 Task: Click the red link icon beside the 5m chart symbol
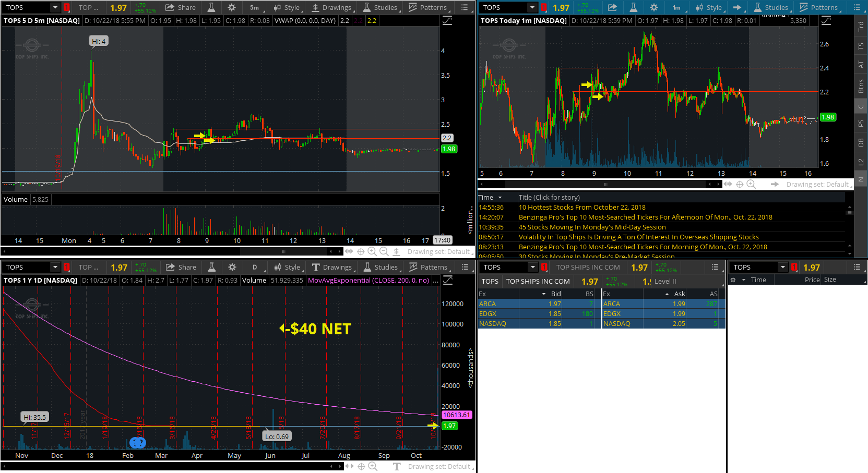coord(67,7)
